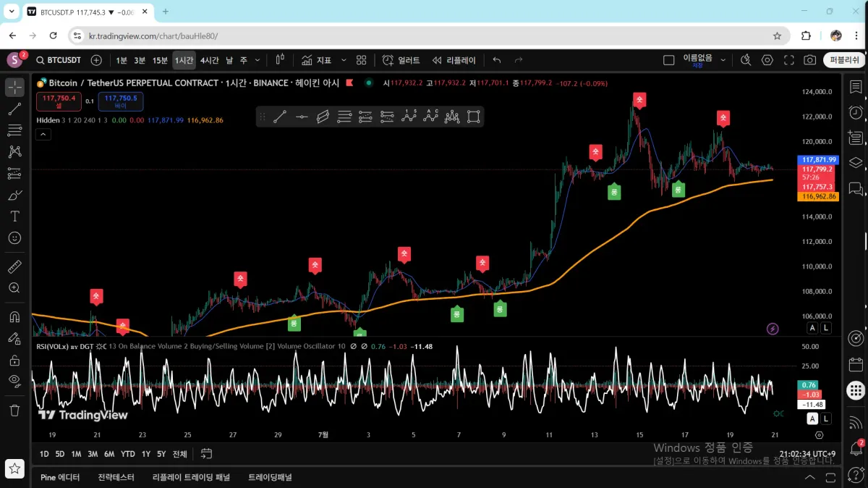
Task: Click the 117,750.5 buy button
Action: click(121, 101)
